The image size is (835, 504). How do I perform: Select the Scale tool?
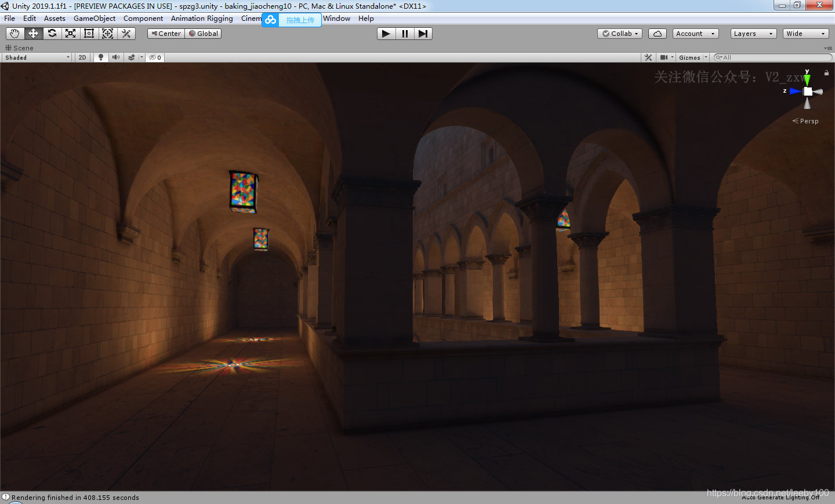pos(70,34)
